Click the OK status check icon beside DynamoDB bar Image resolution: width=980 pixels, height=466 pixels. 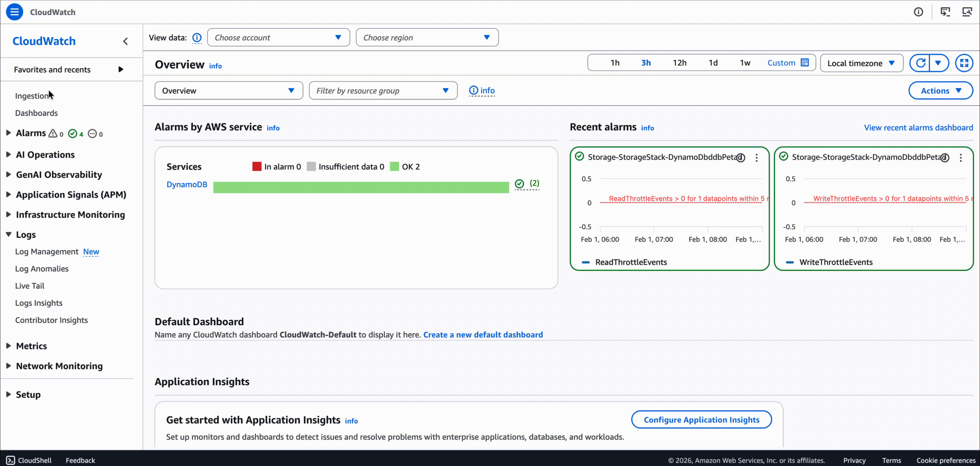[x=519, y=184]
